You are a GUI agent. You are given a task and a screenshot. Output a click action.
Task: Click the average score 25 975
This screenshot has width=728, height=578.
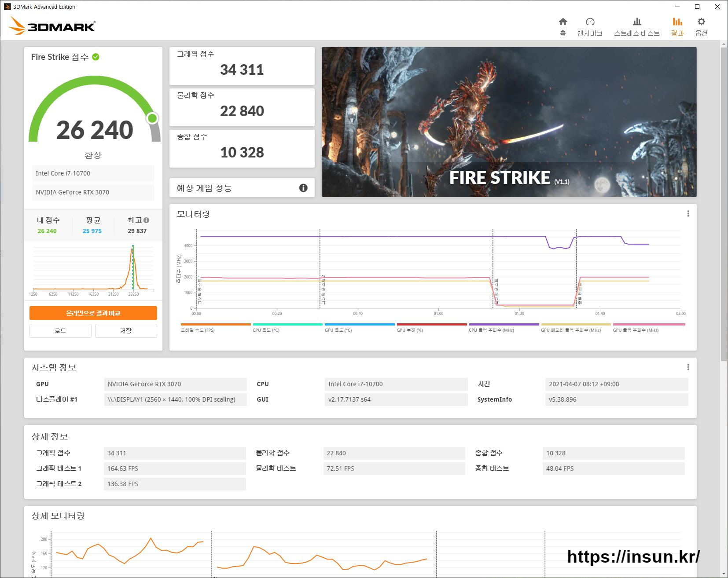[x=92, y=231]
